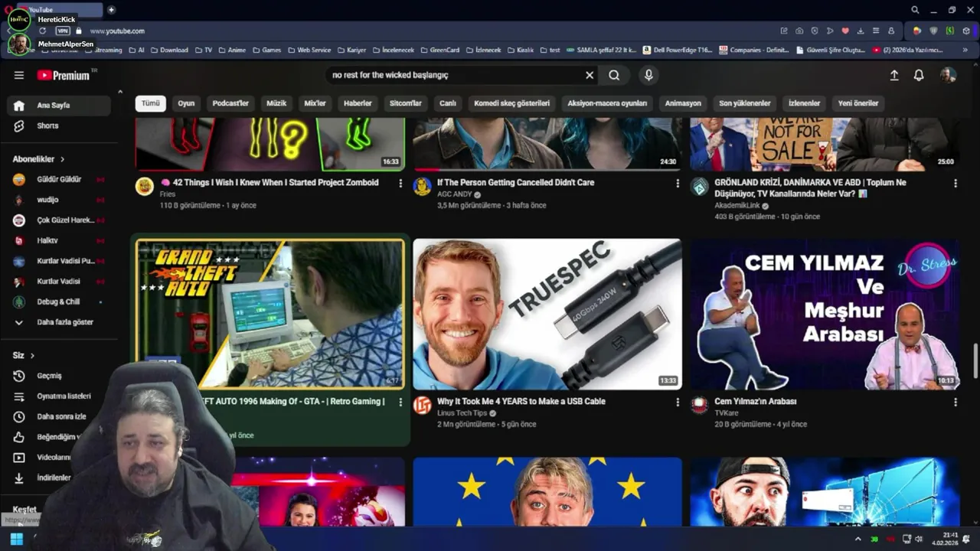The image size is (980, 551).
Task: Open the browser easy setup lines icon
Action: 876,31
